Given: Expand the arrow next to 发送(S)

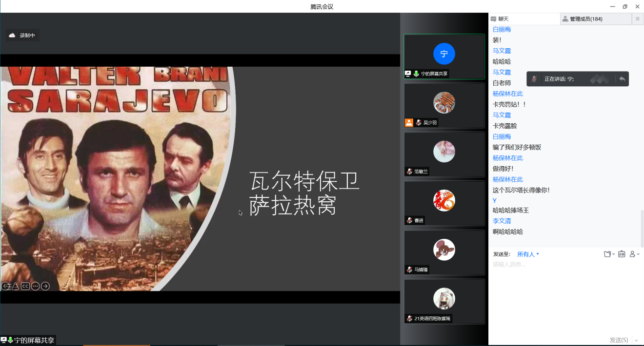Looking at the screenshot, I should (636, 340).
